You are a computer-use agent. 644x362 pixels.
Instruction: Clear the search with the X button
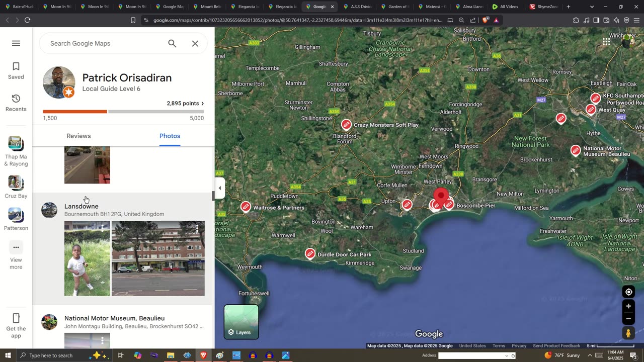(x=195, y=43)
